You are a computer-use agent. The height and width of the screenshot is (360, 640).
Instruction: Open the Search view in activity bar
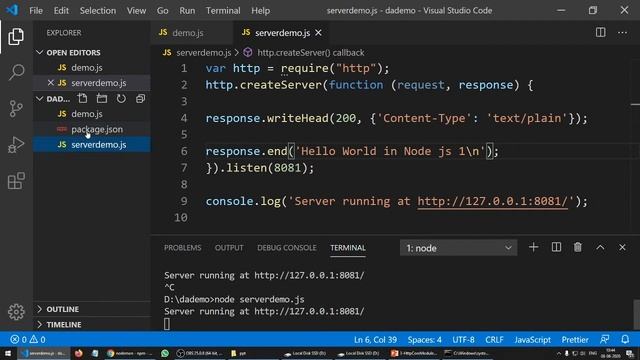pyautogui.click(x=16, y=72)
